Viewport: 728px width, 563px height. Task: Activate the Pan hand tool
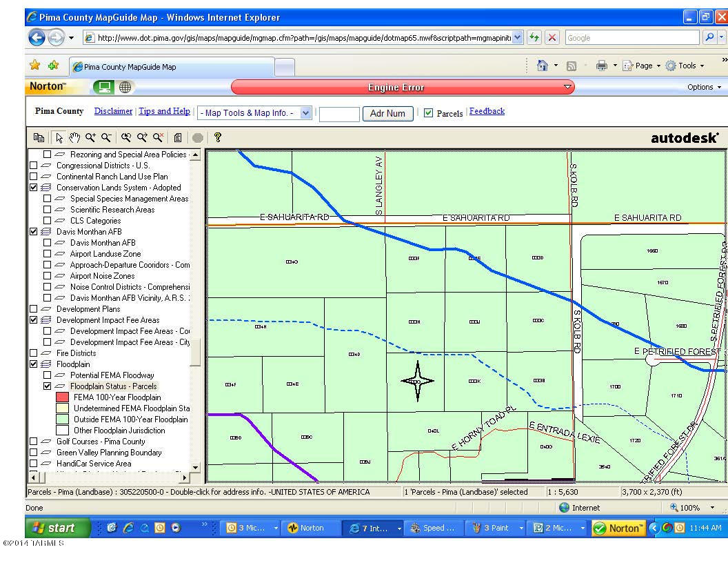[x=74, y=137]
